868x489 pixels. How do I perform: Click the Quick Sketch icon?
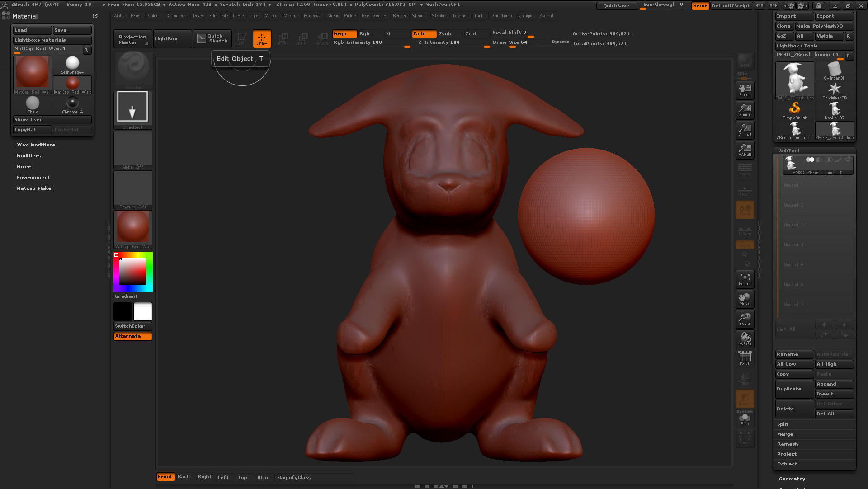point(212,39)
